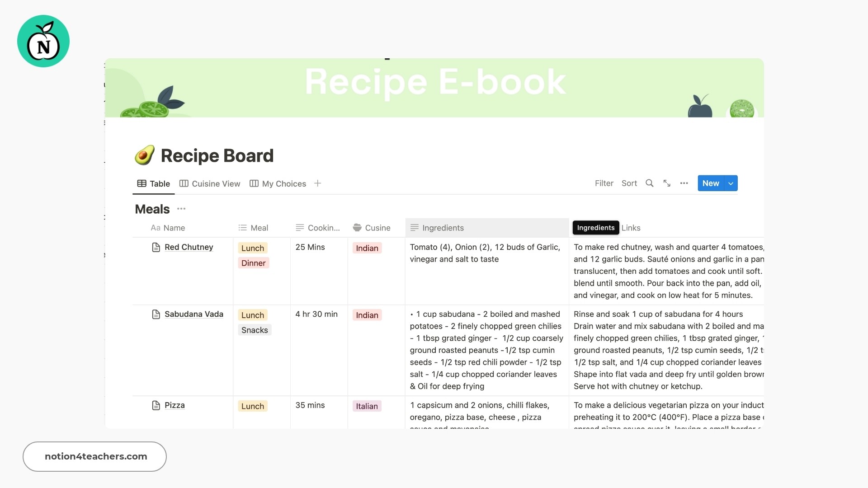Click the Dinner tag on Red Chutney
The height and width of the screenshot is (488, 868).
tap(253, 263)
